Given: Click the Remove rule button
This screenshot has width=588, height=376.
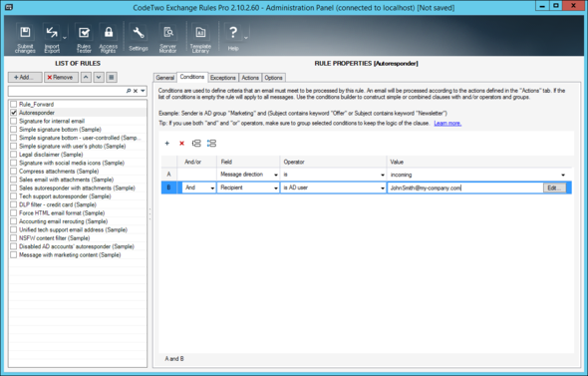Looking at the screenshot, I should coord(61,78).
